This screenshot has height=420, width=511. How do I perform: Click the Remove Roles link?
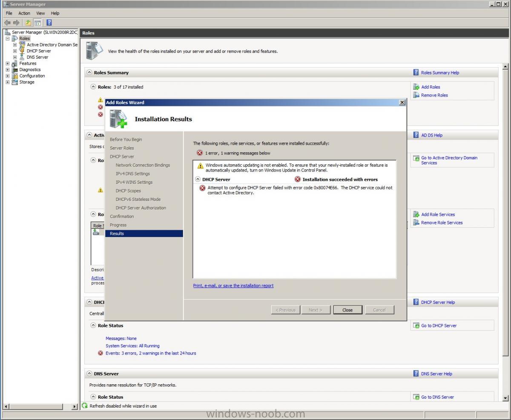pos(434,95)
